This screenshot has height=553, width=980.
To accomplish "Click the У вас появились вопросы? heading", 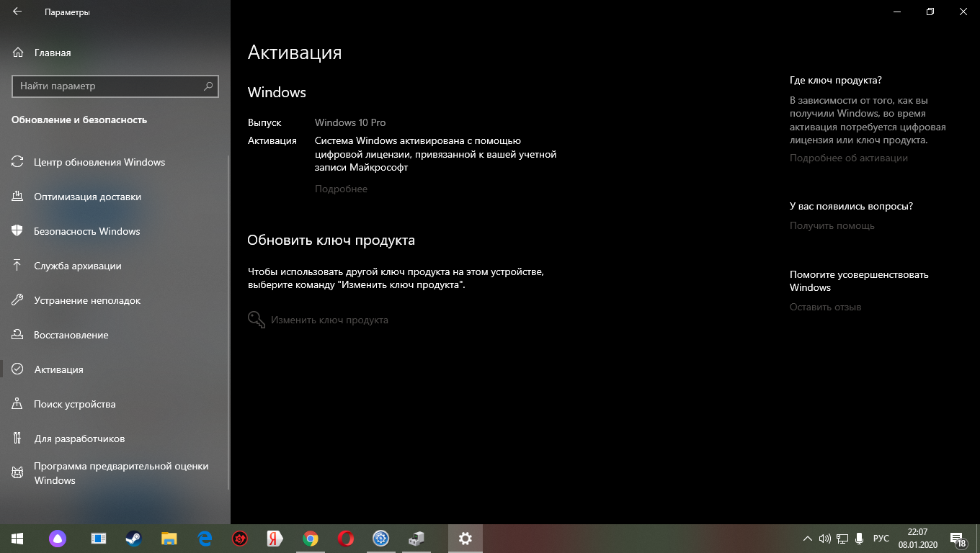I will coord(851,206).
